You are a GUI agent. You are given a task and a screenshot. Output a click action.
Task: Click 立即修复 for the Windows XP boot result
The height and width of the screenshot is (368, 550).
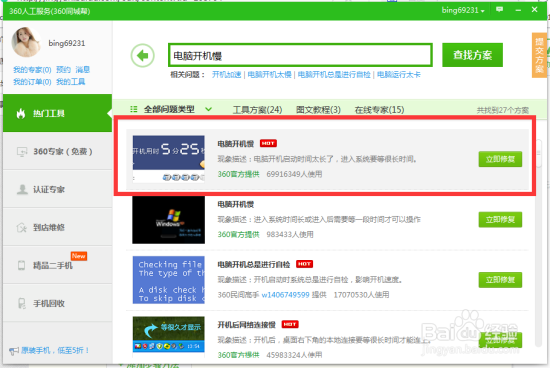point(500,220)
